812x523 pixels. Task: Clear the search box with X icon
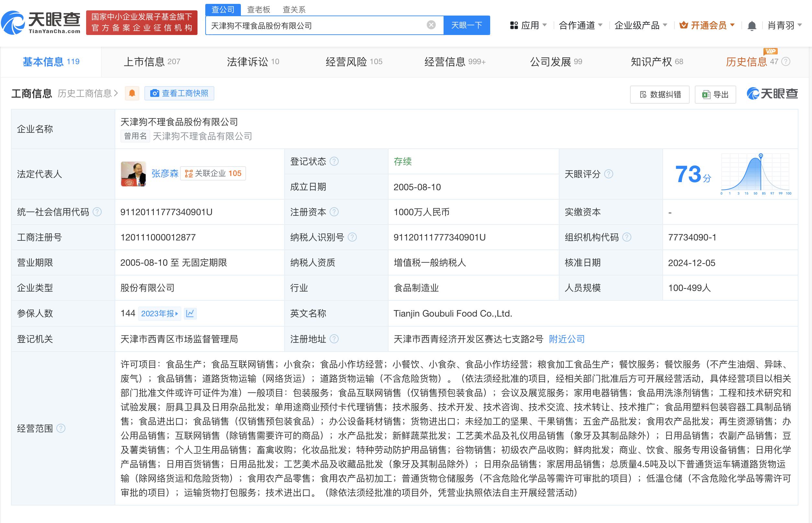[x=431, y=25]
